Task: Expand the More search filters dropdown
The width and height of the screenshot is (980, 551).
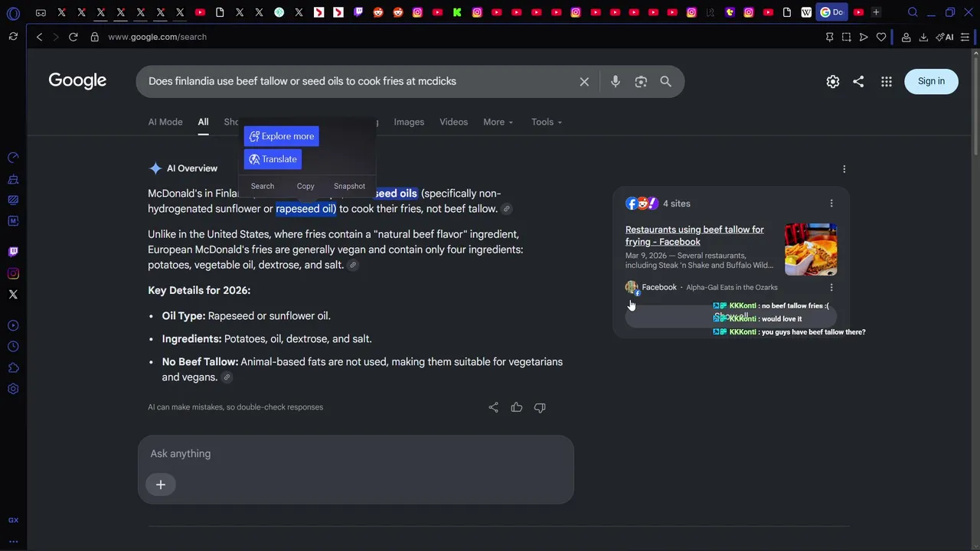Action: click(498, 122)
